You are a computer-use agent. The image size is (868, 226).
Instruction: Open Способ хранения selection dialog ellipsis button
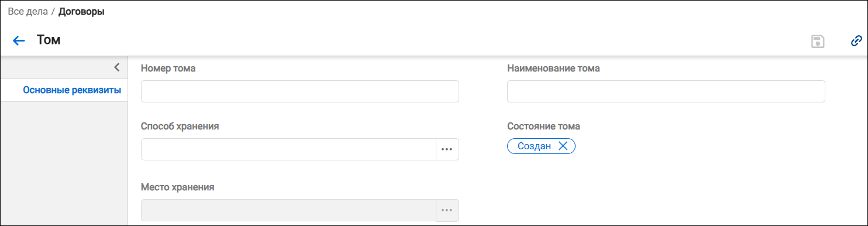coord(447,149)
